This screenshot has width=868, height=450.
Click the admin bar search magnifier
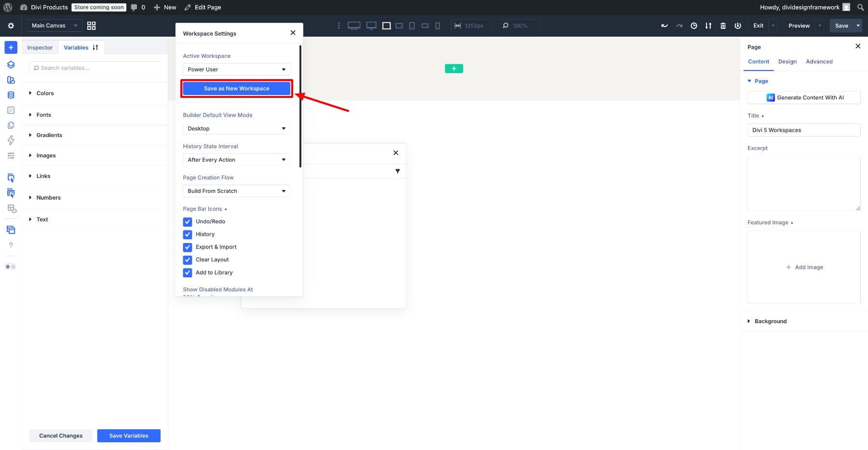pos(860,7)
